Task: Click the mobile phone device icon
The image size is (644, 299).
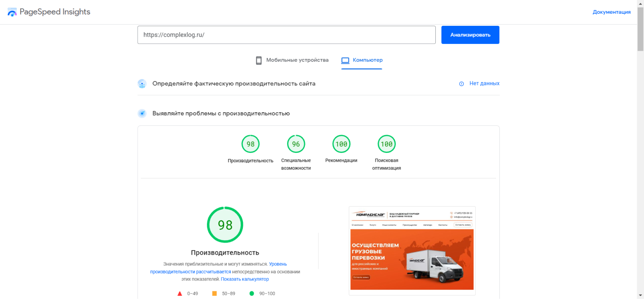Action: pyautogui.click(x=259, y=60)
